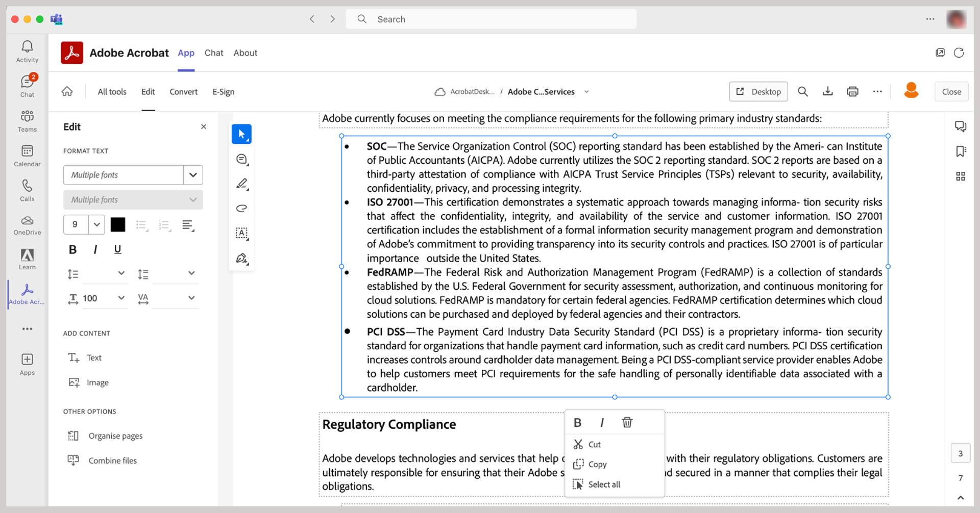
Task: Open Activity in Teams sidebar
Action: [27, 52]
